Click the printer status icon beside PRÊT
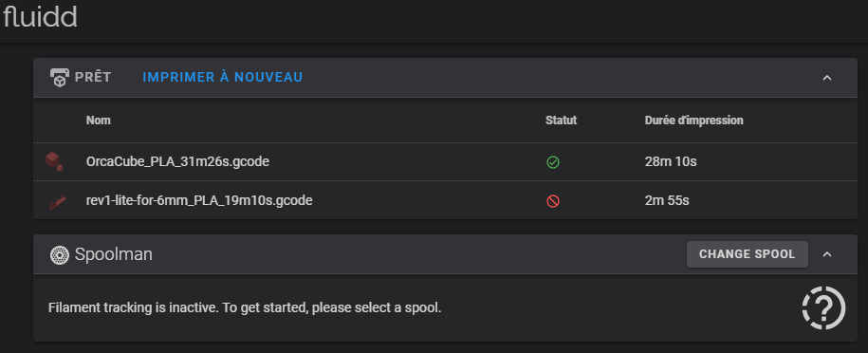 click(x=59, y=77)
